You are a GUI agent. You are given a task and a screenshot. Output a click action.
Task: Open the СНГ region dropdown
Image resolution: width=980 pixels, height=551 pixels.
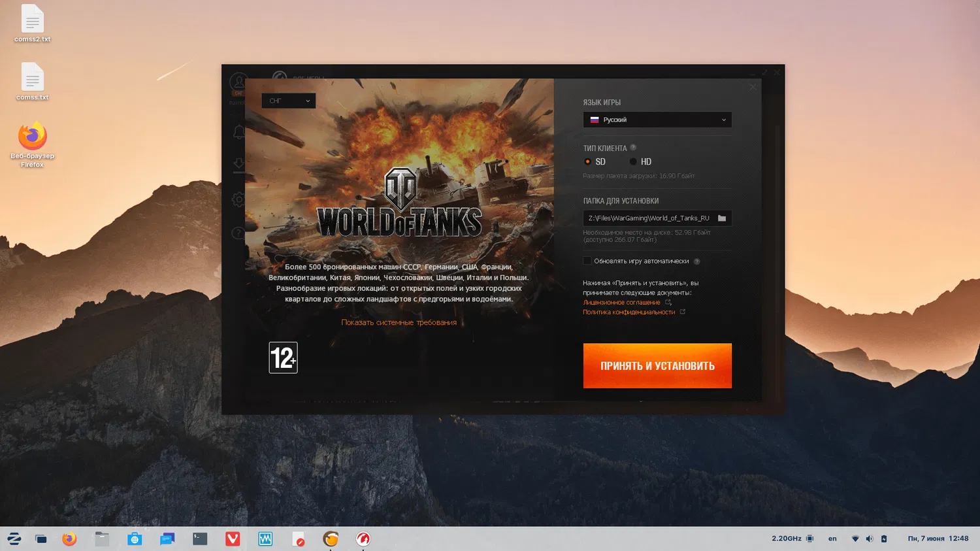pyautogui.click(x=288, y=101)
